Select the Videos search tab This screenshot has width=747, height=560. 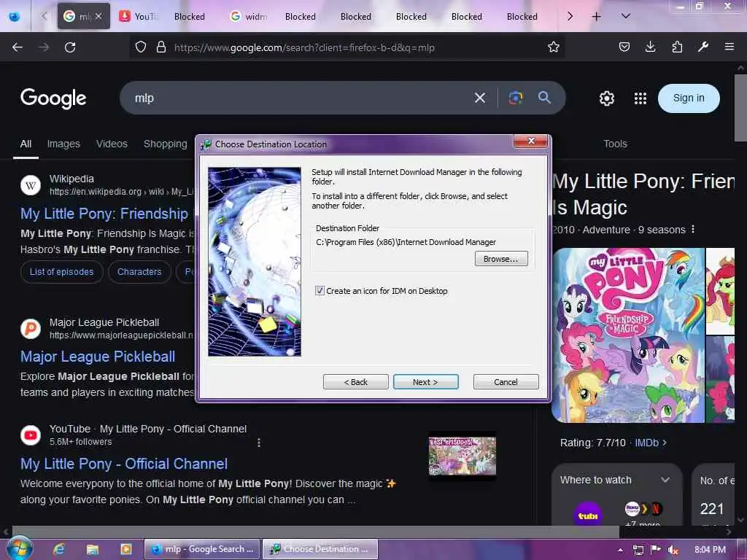pyautogui.click(x=112, y=144)
